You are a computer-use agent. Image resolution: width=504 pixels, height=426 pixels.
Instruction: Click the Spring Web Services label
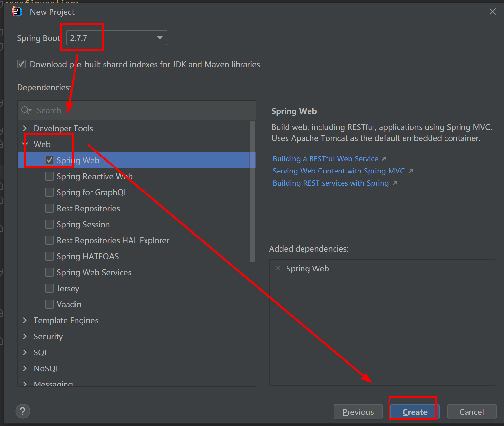[x=94, y=272]
